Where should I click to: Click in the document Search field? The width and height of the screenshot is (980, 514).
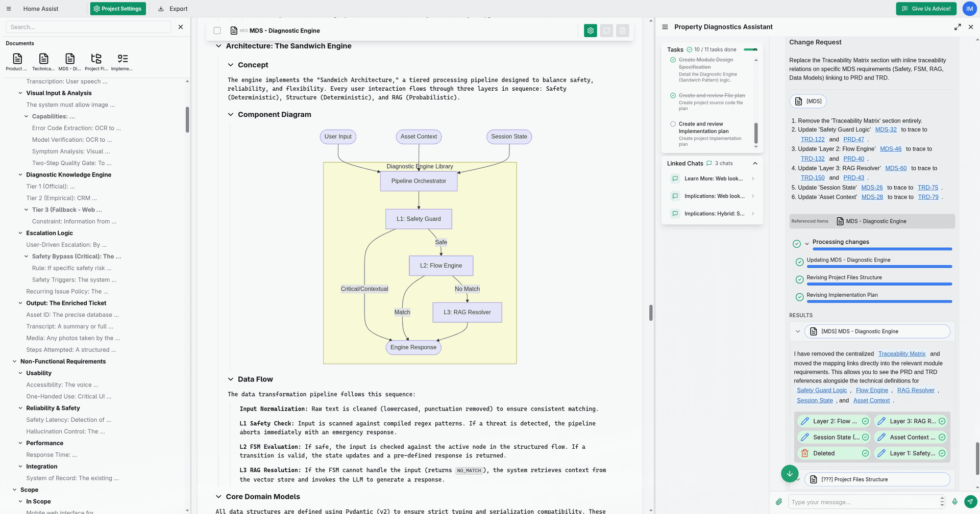[89, 27]
